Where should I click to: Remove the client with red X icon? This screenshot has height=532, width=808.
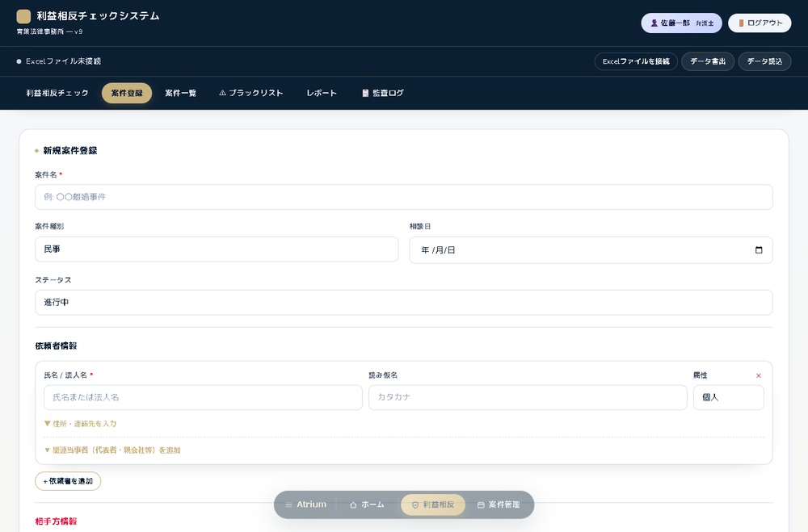[758, 375]
